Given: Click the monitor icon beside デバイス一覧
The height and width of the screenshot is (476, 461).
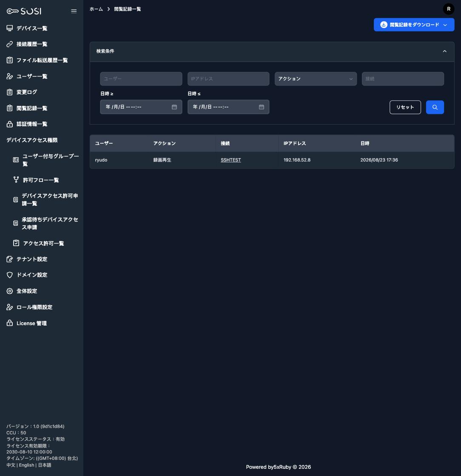Looking at the screenshot, I should click(10, 28).
